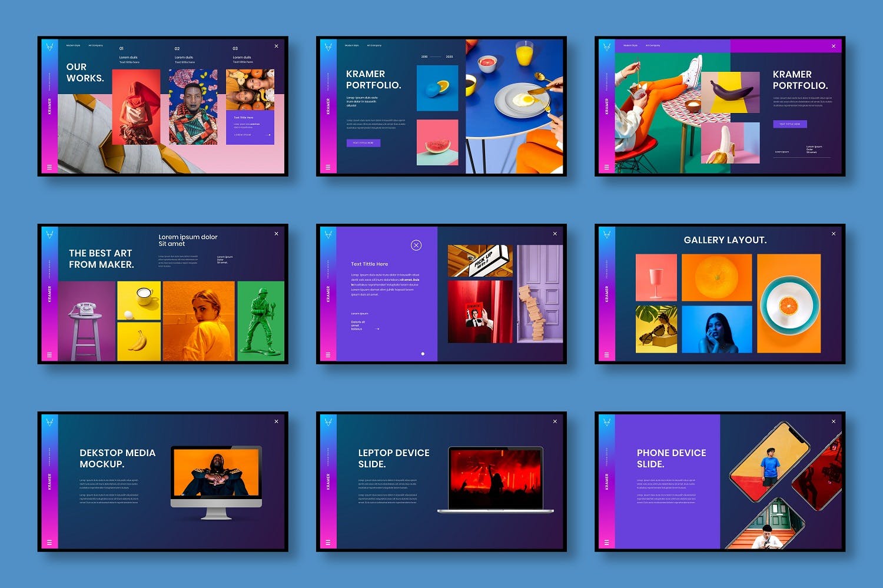Click logo icon on Dekstop Media Mockup slide
The width and height of the screenshot is (883, 588).
point(49,422)
